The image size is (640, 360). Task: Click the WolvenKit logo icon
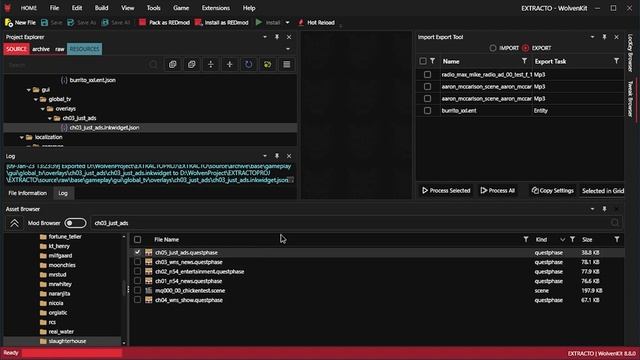[x=7, y=8]
